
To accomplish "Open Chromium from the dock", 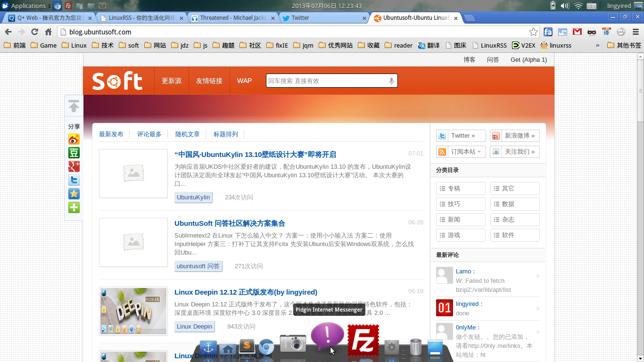I will click(x=266, y=347).
